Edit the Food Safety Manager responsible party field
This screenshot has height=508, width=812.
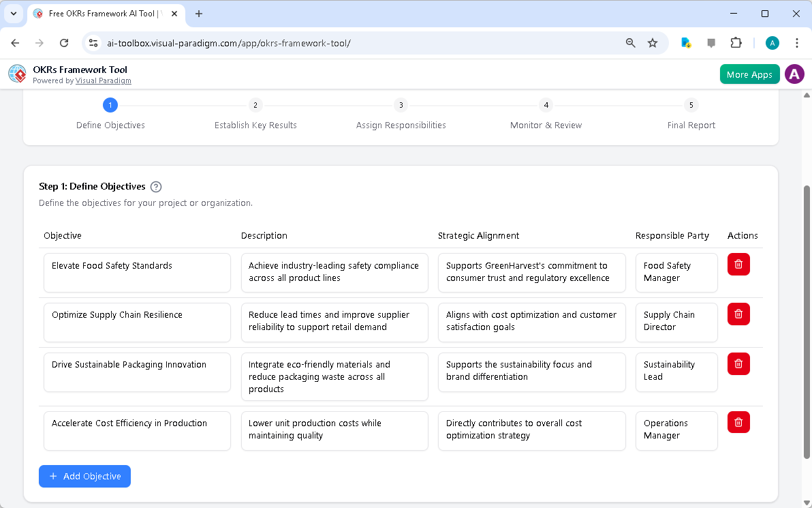pyautogui.click(x=676, y=272)
